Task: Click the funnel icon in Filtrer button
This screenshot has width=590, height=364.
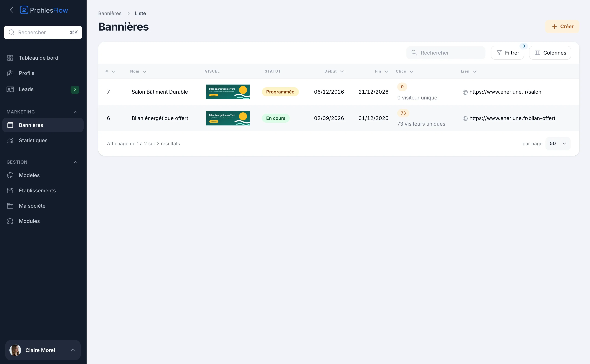Action: click(499, 53)
